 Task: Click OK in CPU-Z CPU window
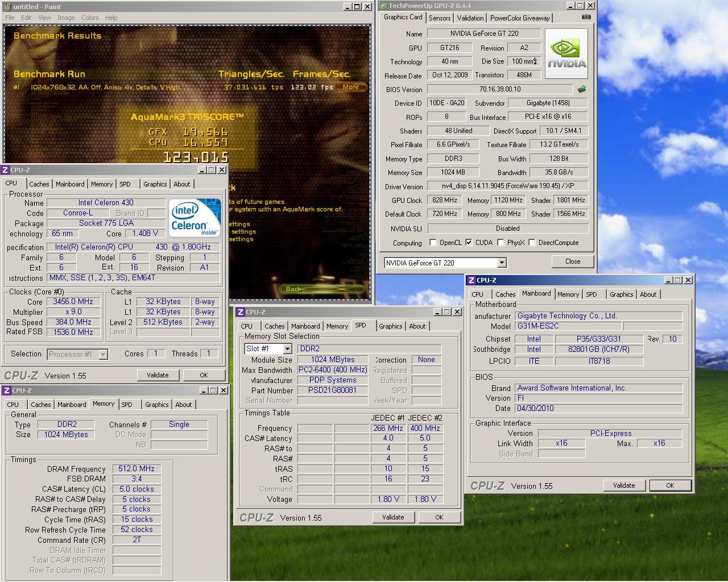(204, 375)
